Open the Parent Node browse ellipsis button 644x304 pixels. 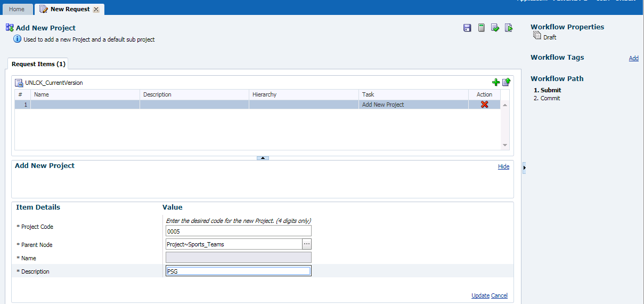tap(306, 244)
